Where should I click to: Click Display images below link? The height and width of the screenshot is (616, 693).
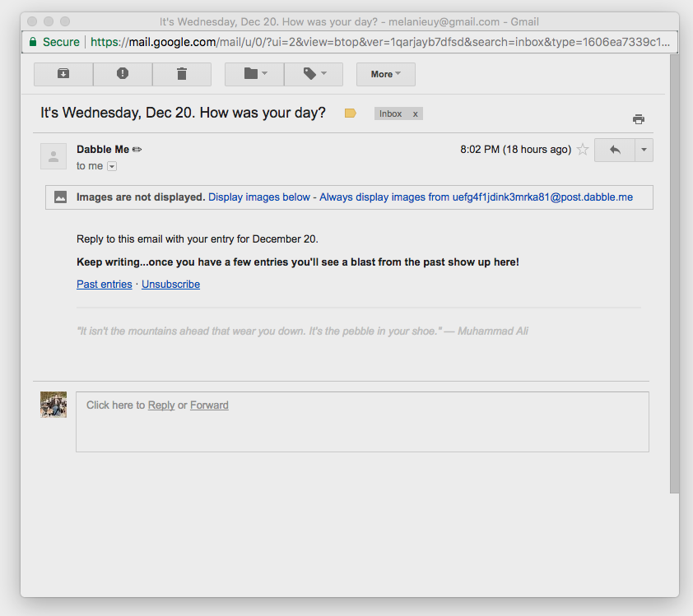click(259, 197)
